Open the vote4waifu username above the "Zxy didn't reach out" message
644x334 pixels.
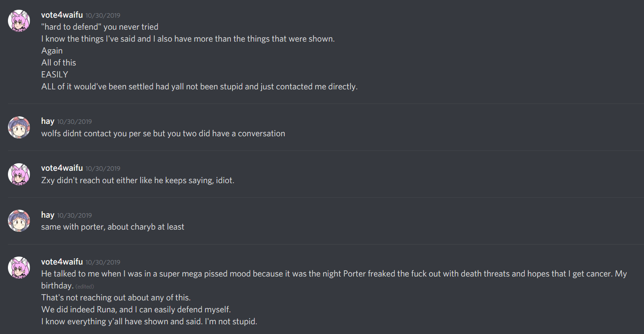62,168
